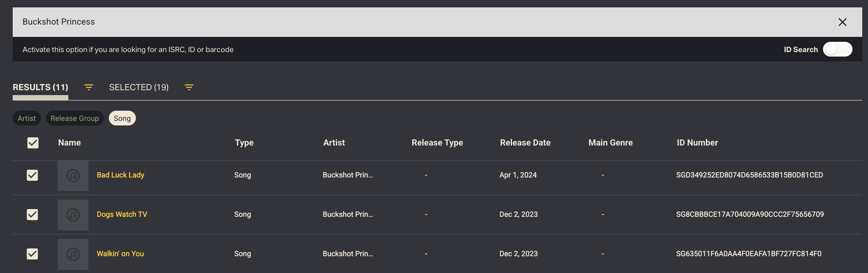Open filter icon next to Selected tab
The image size is (868, 273).
tap(189, 87)
